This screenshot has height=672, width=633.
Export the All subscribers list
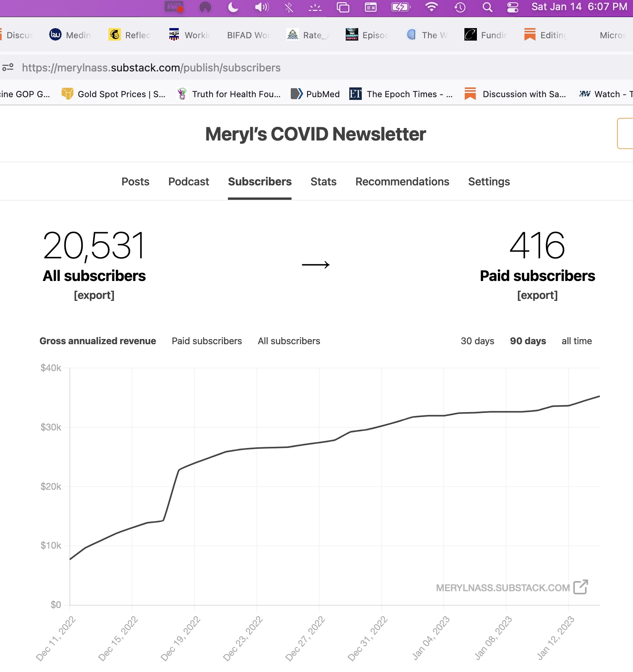(94, 295)
